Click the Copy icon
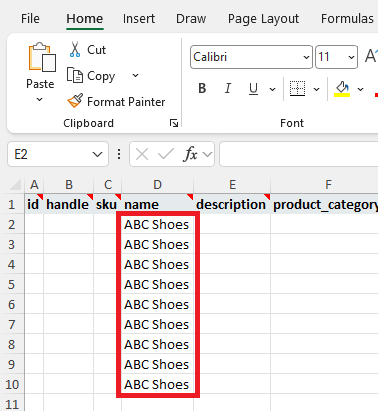 point(75,75)
